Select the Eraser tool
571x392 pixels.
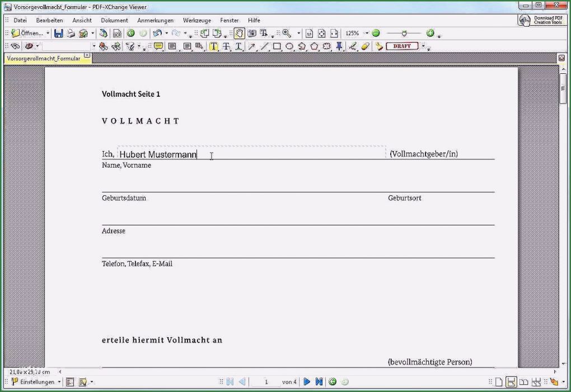[366, 46]
